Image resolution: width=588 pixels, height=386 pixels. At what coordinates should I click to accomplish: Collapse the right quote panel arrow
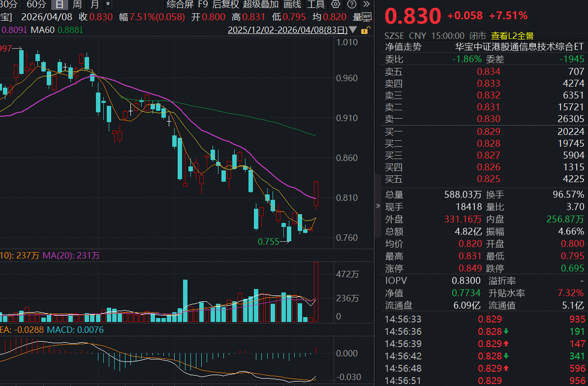[378, 206]
